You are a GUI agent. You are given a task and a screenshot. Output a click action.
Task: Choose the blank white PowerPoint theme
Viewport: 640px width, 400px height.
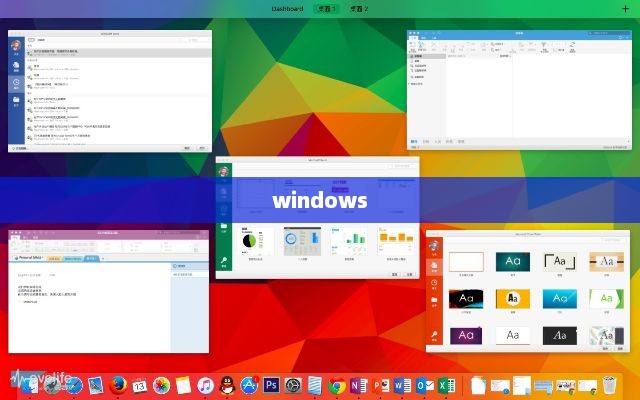[466, 262]
